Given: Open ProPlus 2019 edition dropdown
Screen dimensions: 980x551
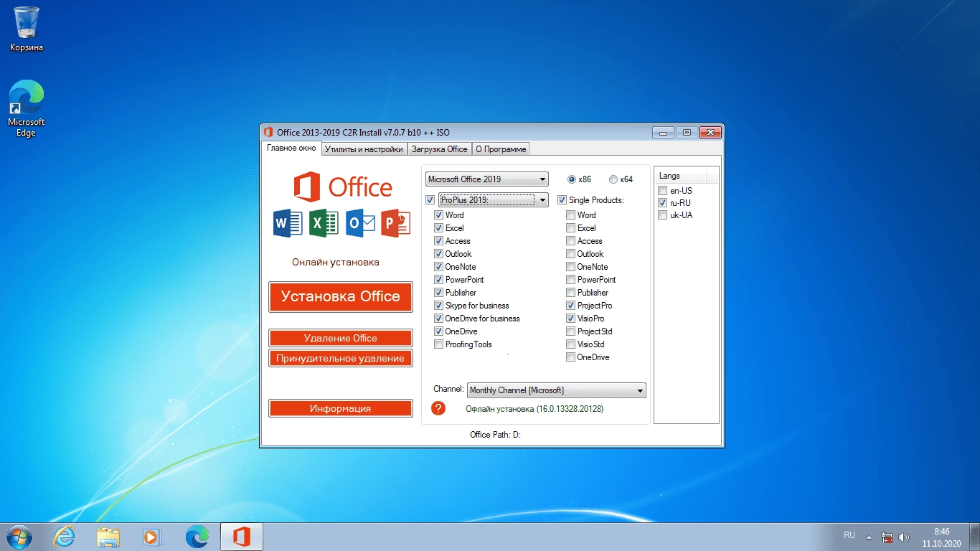Looking at the screenshot, I should point(494,200).
